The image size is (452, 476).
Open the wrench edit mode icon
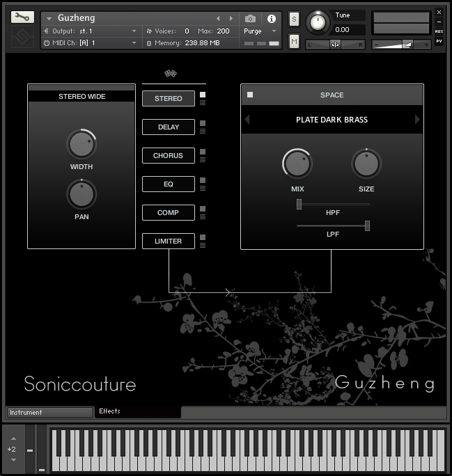click(x=22, y=17)
